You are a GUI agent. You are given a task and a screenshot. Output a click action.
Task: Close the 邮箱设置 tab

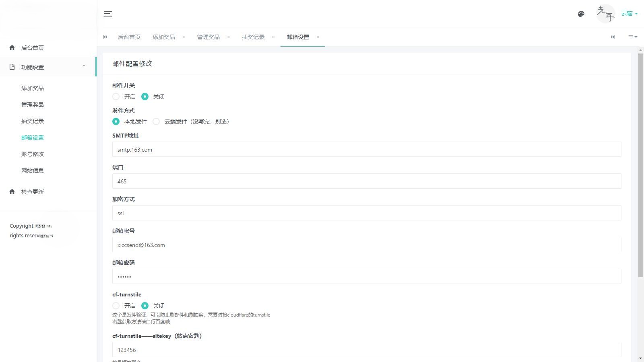tap(318, 37)
